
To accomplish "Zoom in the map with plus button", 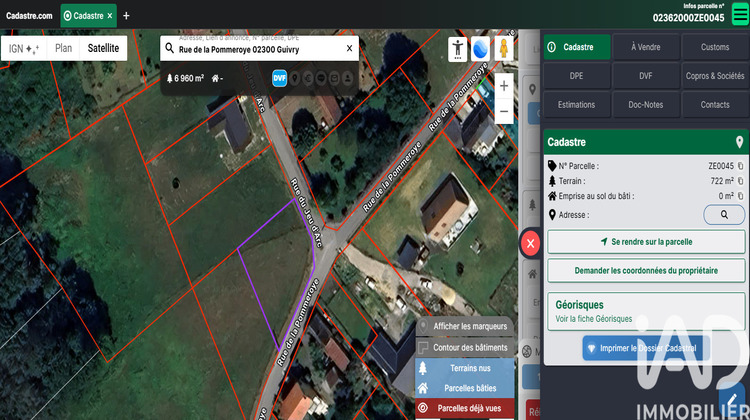I will click(x=504, y=86).
